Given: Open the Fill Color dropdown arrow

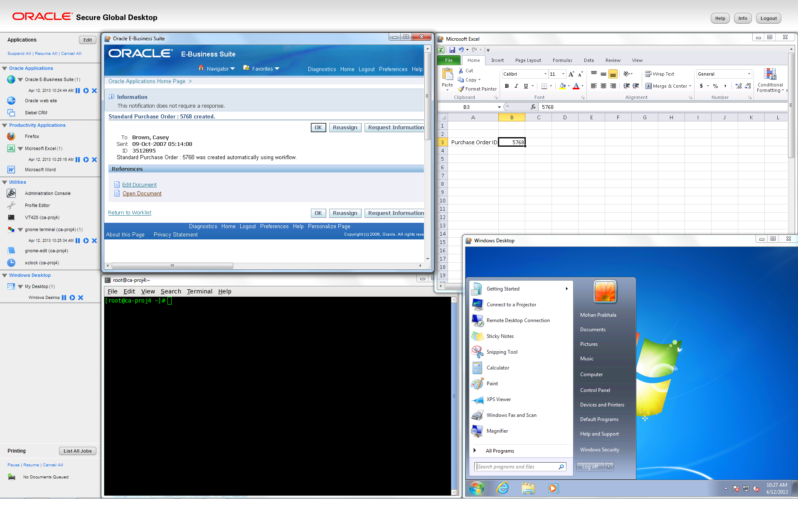Looking at the screenshot, I should coord(569,86).
